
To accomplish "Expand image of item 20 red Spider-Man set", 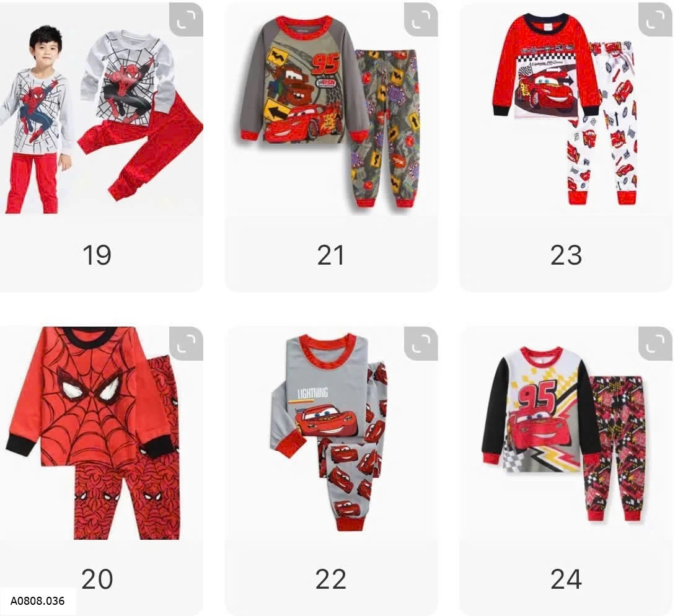I will coord(186,344).
